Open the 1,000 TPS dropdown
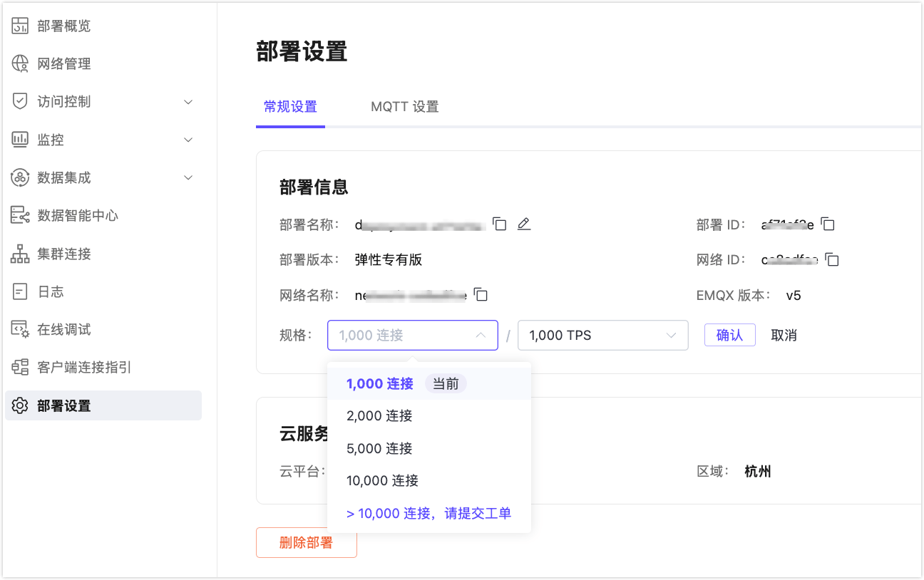Viewport: 924px width, 580px height. pos(603,335)
